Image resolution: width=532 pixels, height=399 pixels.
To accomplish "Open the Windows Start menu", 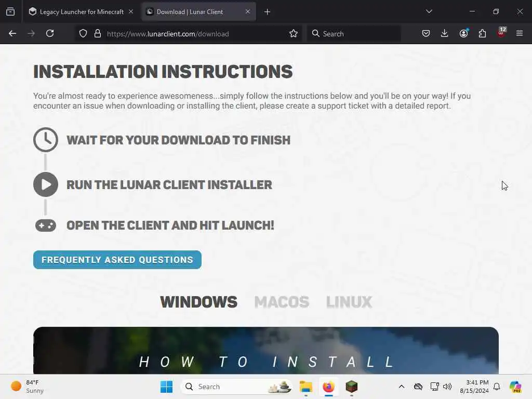I will point(166,387).
